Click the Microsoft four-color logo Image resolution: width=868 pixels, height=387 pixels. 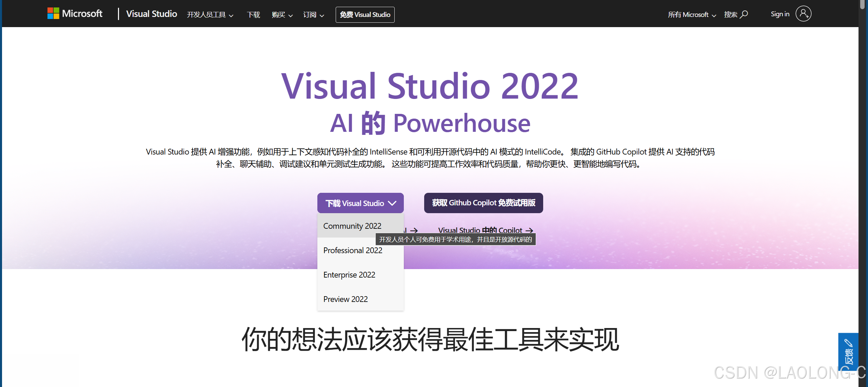[x=53, y=14]
